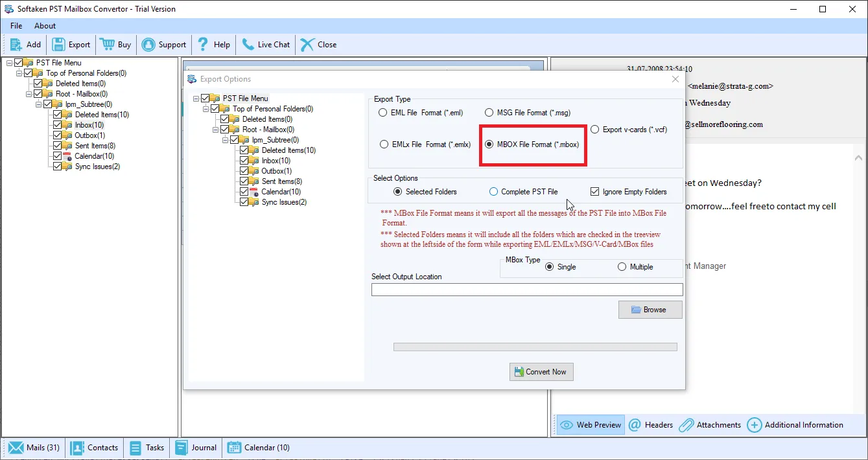Uncheck Deleted Items(10) checkbox in main window tree
868x460 pixels.
pos(57,115)
